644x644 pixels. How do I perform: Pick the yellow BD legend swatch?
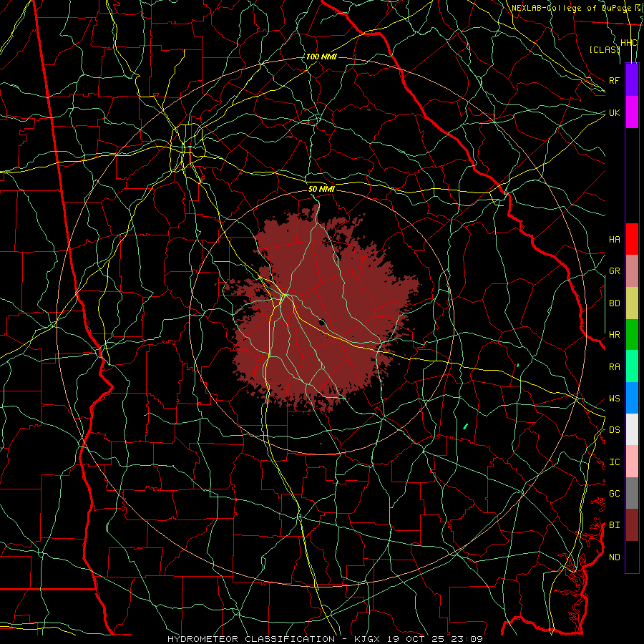click(x=632, y=303)
